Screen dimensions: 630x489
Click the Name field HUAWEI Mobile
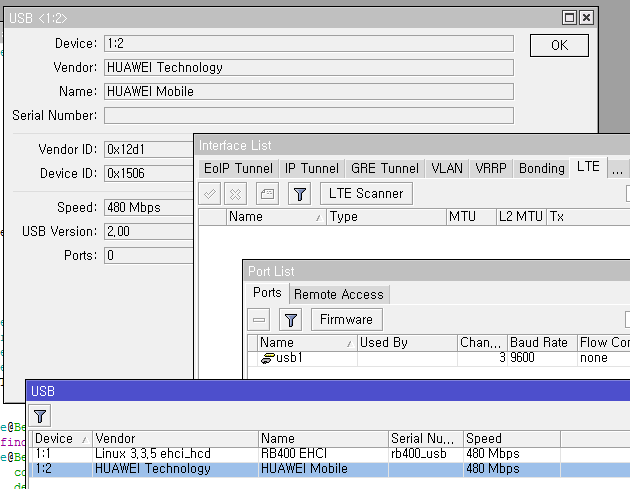pyautogui.click(x=309, y=92)
